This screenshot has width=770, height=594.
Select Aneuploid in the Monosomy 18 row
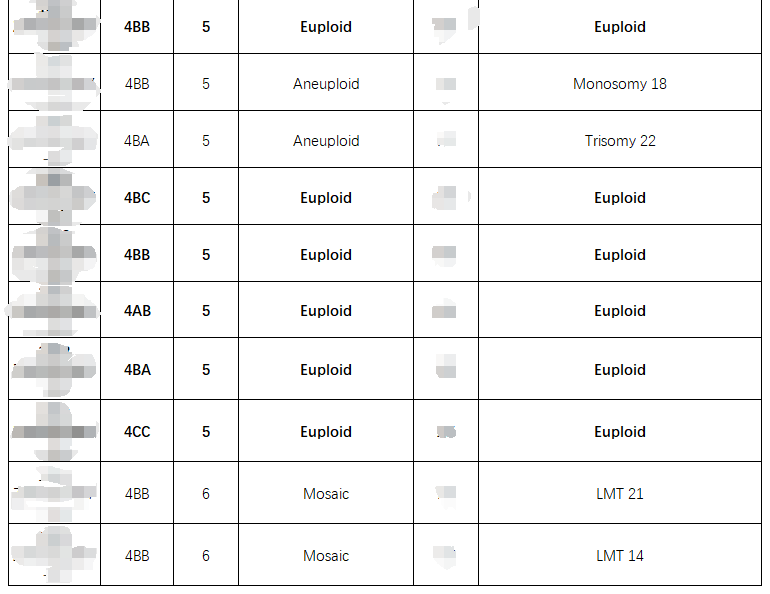[326, 84]
